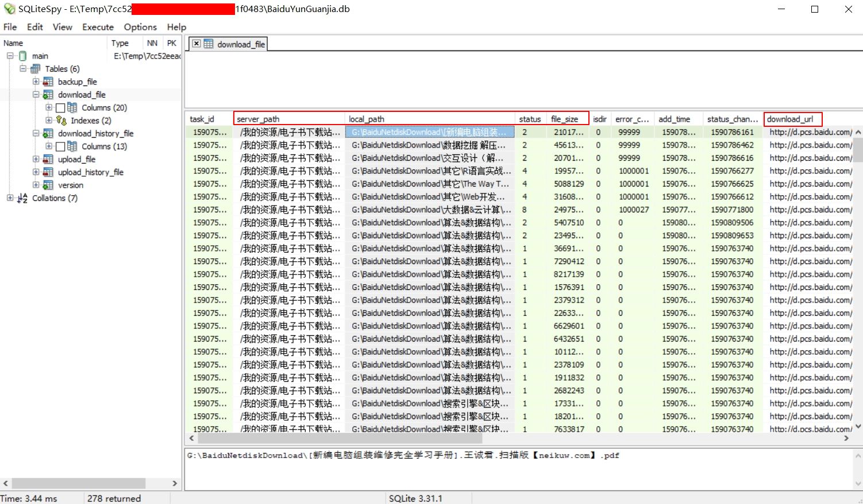Expand the upload_file table node
The width and height of the screenshot is (863, 504).
36,159
